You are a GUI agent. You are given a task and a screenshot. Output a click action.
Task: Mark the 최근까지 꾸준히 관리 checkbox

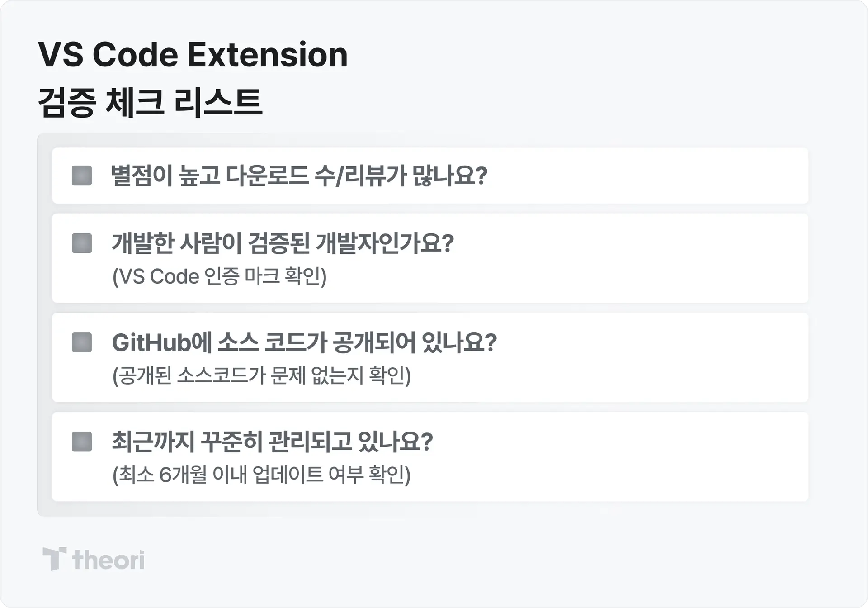click(x=82, y=442)
